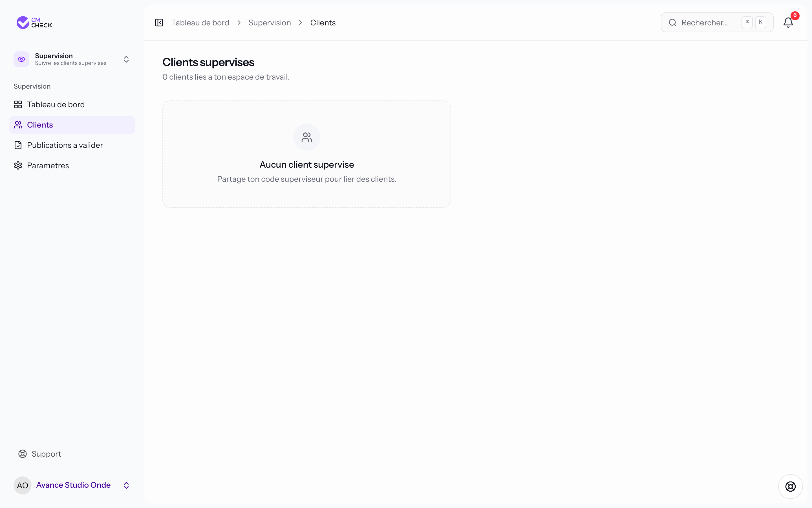Click first breadcrumb separator chevron
Image resolution: width=812 pixels, height=508 pixels.
point(239,23)
